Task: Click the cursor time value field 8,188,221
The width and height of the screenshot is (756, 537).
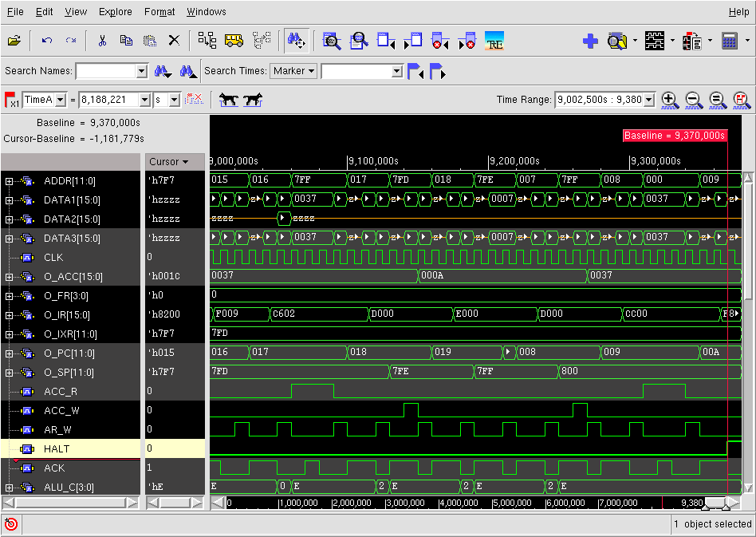Action: (x=109, y=100)
